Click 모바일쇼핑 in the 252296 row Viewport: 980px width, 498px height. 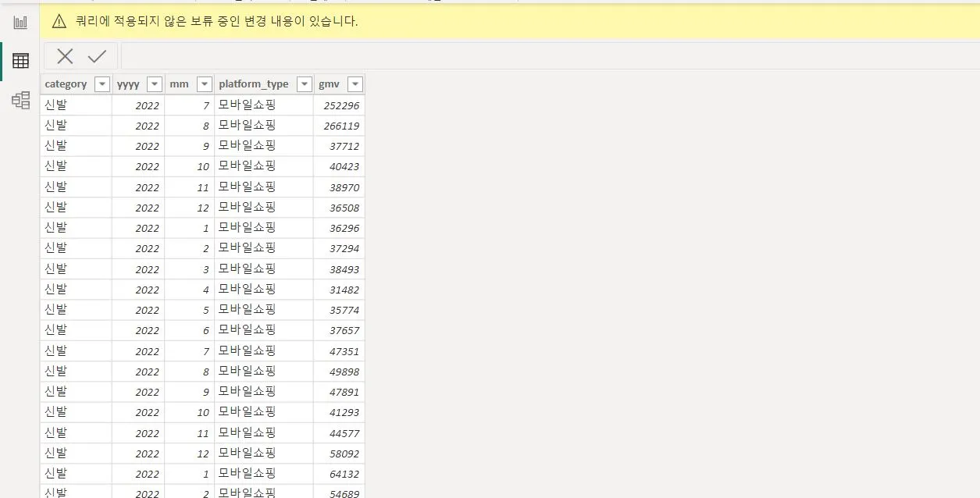(x=248, y=105)
